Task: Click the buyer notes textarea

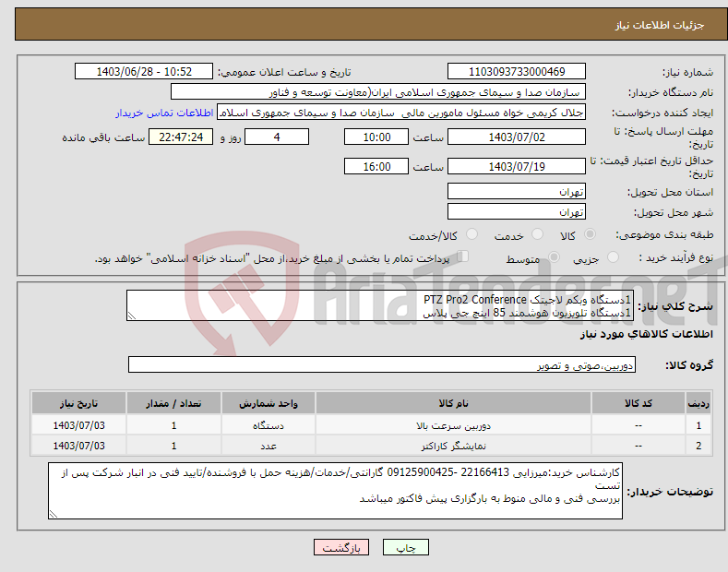Action: (335, 491)
